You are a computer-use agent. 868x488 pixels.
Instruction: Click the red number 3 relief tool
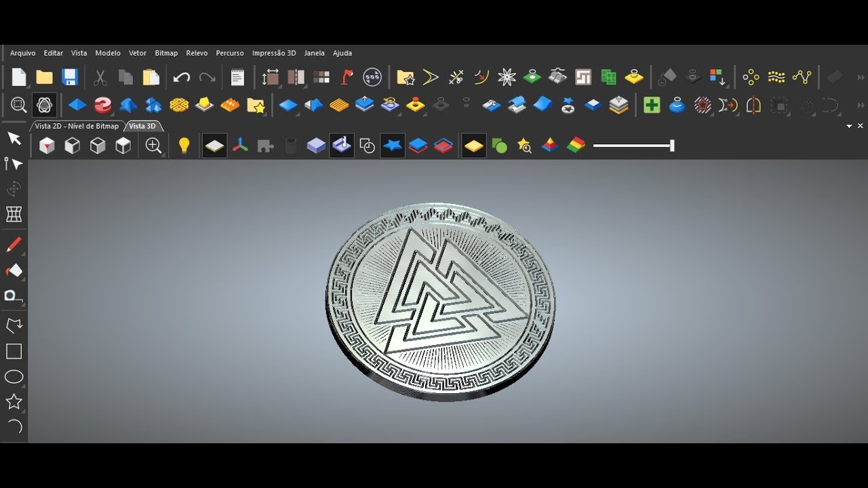point(102,105)
